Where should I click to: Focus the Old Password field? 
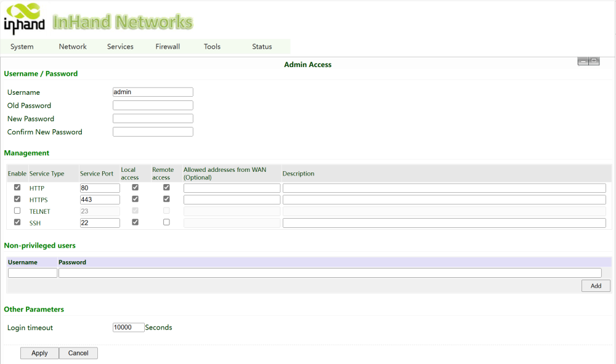pos(153,105)
